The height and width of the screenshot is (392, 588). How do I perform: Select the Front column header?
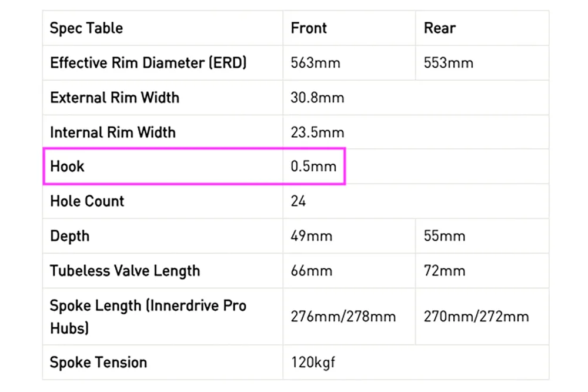309,28
